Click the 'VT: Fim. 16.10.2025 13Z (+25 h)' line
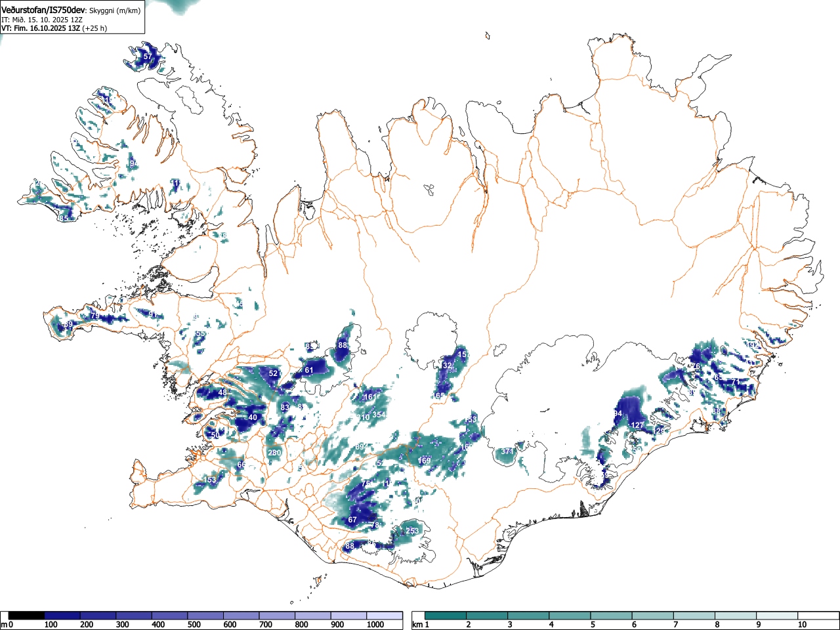 tap(54, 28)
